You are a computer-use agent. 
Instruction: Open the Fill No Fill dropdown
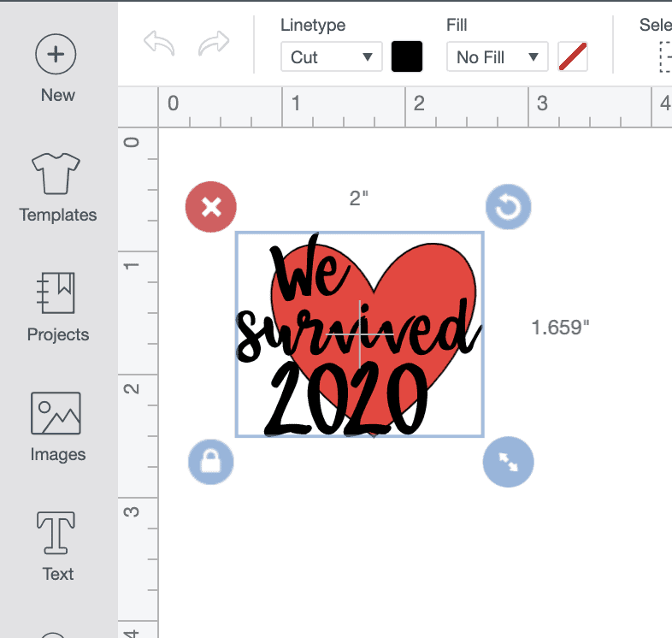coord(497,57)
